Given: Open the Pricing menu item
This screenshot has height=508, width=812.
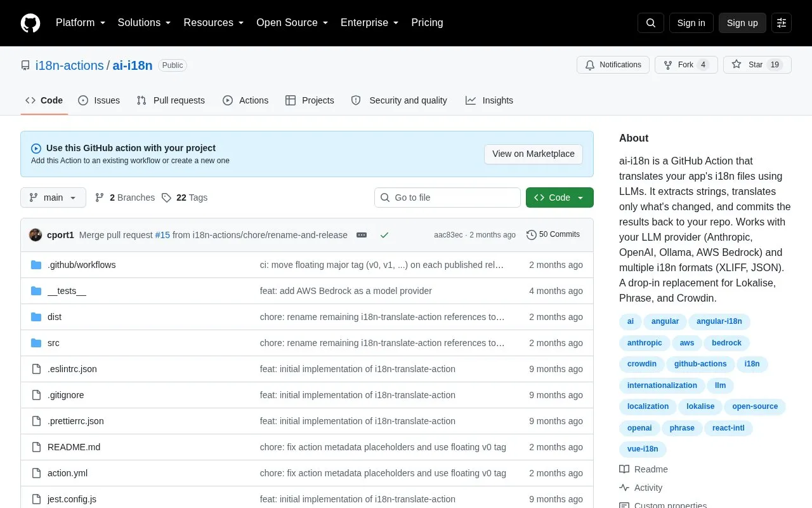Looking at the screenshot, I should [x=427, y=23].
